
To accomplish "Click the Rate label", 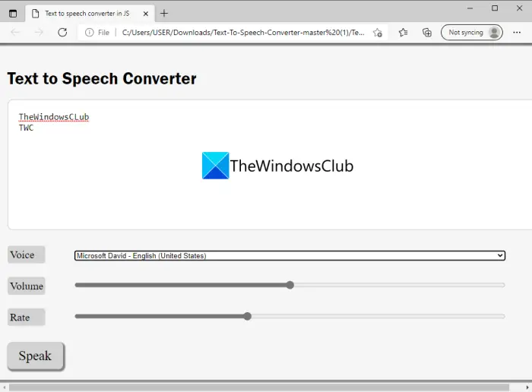I will point(26,318).
